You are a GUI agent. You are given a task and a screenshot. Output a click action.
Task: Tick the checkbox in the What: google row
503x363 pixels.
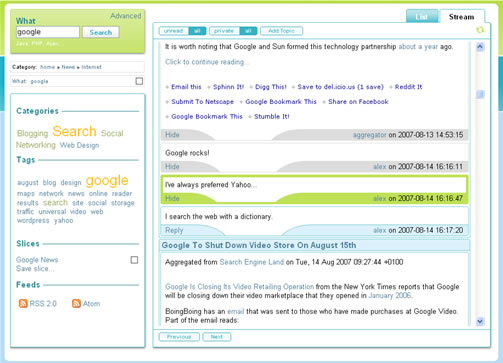click(139, 81)
